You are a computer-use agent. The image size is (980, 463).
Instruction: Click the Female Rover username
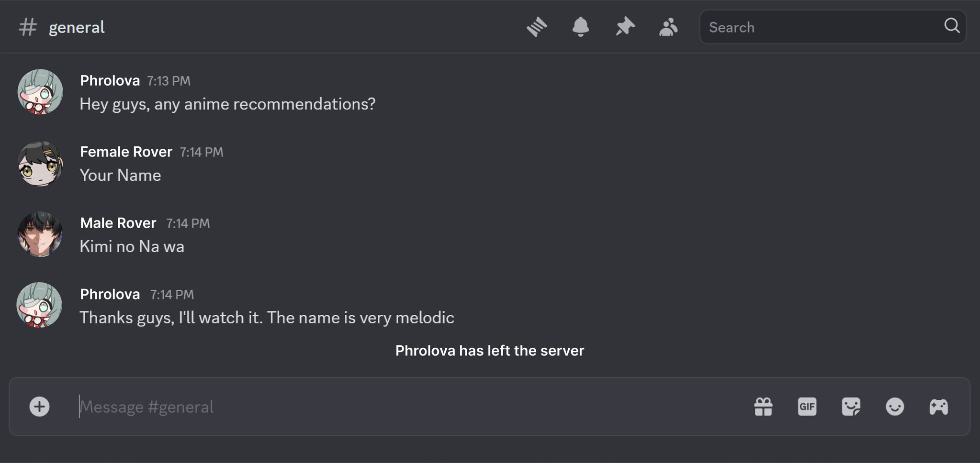(x=126, y=152)
